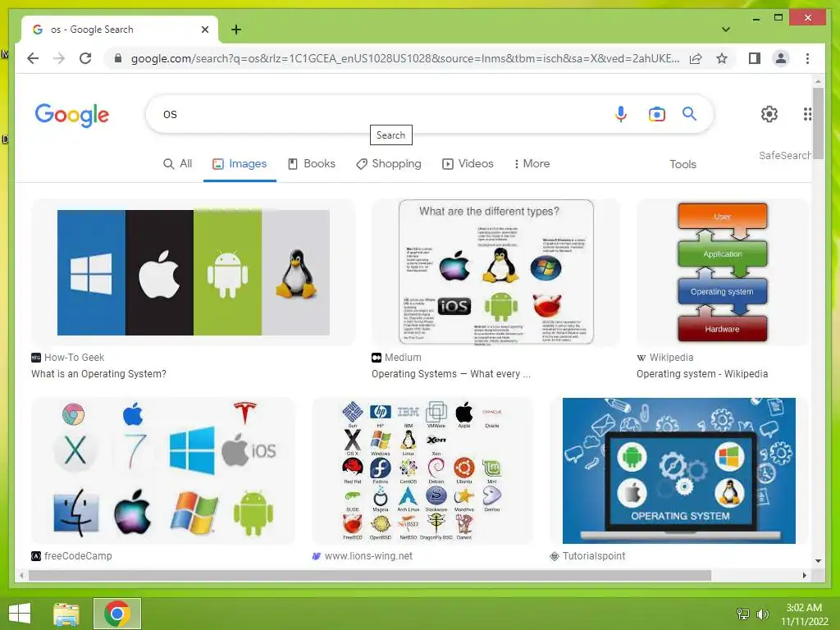Viewport: 840px width, 630px height.
Task: Click the horizontal scrollbar thumb
Action: click(x=370, y=575)
